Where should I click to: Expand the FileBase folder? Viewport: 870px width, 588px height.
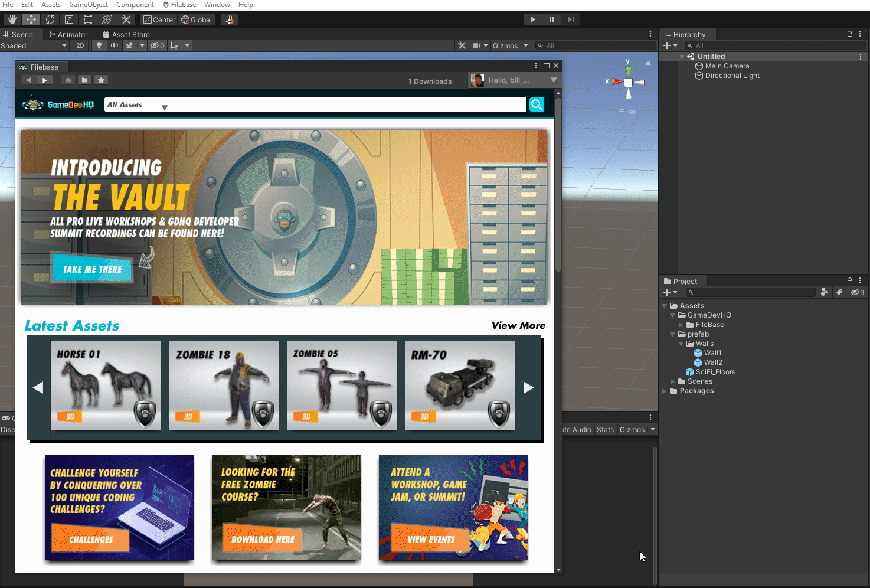tap(681, 325)
